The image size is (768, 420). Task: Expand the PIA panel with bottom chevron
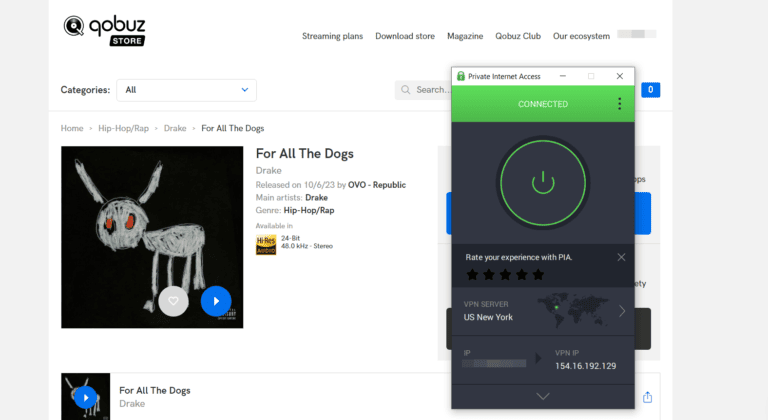click(543, 396)
